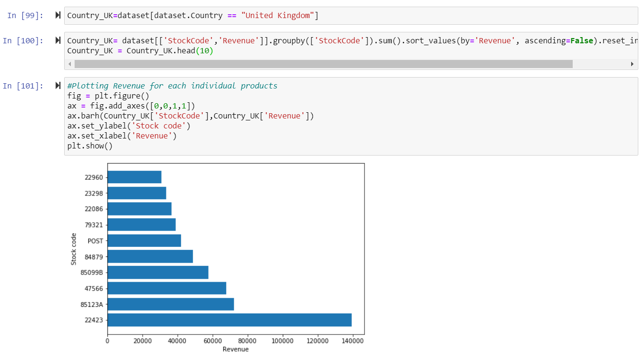Viewport: 644px width, 363px height.
Task: Select the In [101] cell prompt label
Action: [21, 86]
